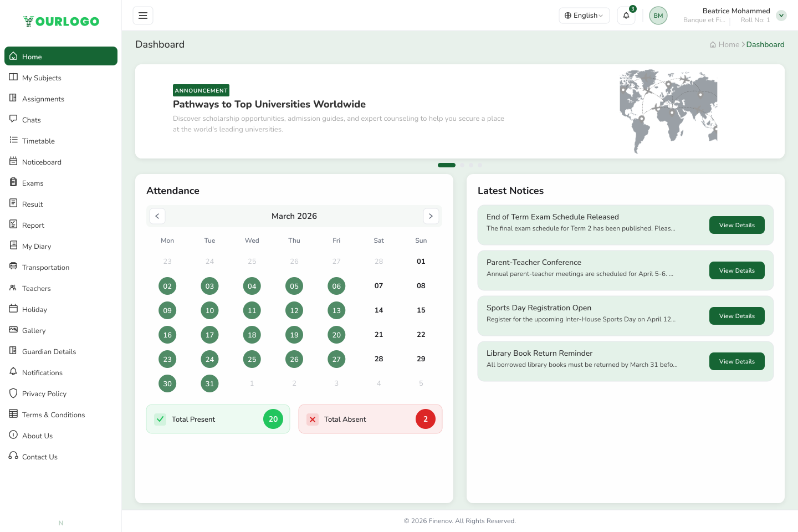This screenshot has height=532, width=798.
Task: Click the green 20 present count badge
Action: [273, 419]
